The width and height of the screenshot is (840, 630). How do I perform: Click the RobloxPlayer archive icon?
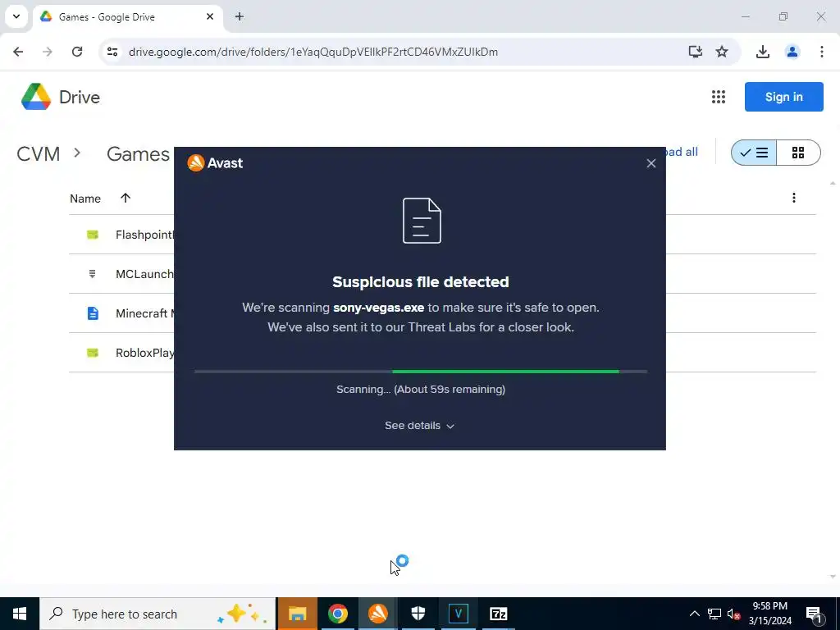point(93,353)
